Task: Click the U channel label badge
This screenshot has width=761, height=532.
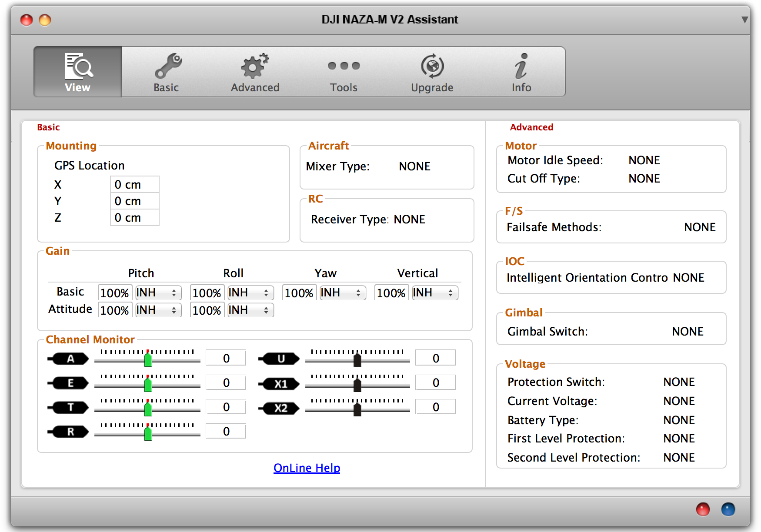Action: [x=279, y=359]
